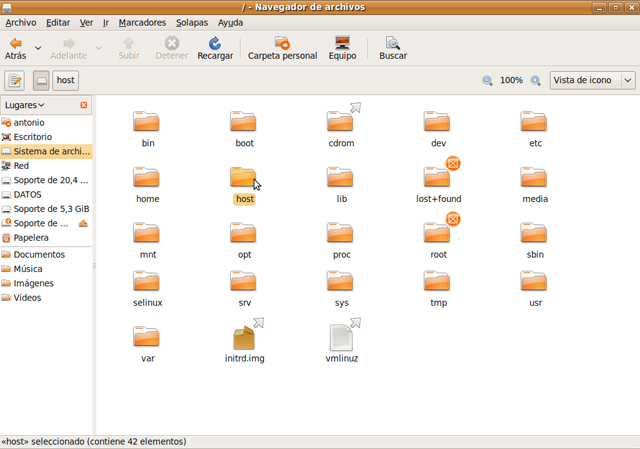Click the Equipo computer icon

[342, 44]
